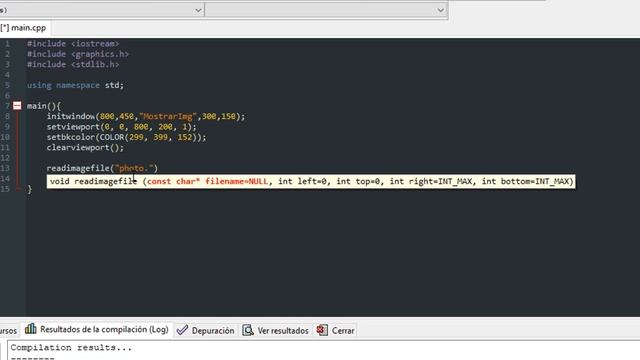This screenshot has width=640, height=360.
Task: Click the Ver resultados magnifier icon
Action: [x=248, y=330]
